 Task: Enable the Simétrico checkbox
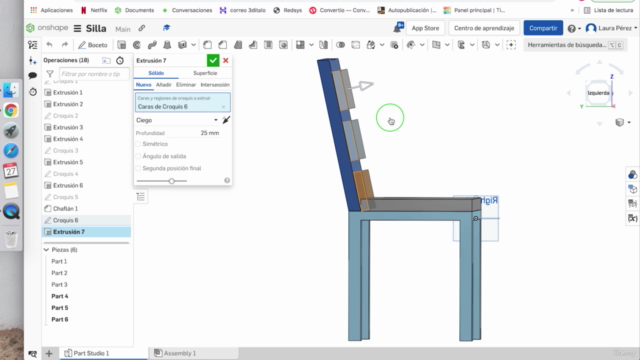[138, 144]
